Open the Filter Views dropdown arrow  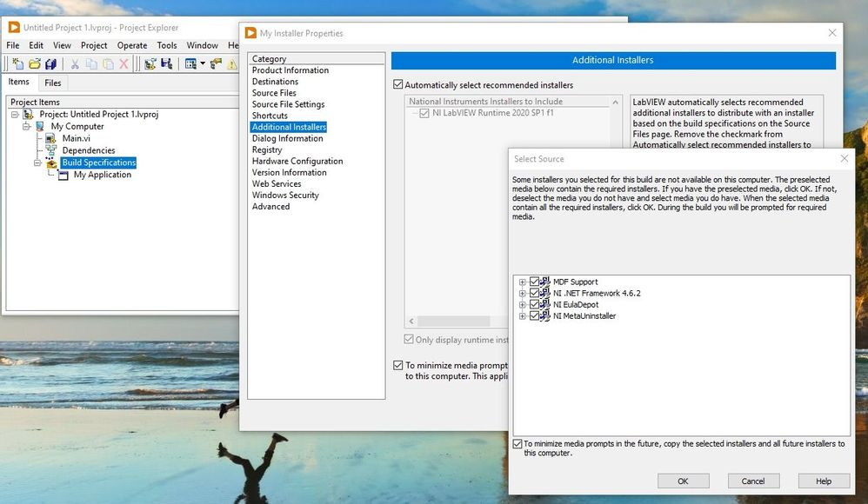point(203,63)
